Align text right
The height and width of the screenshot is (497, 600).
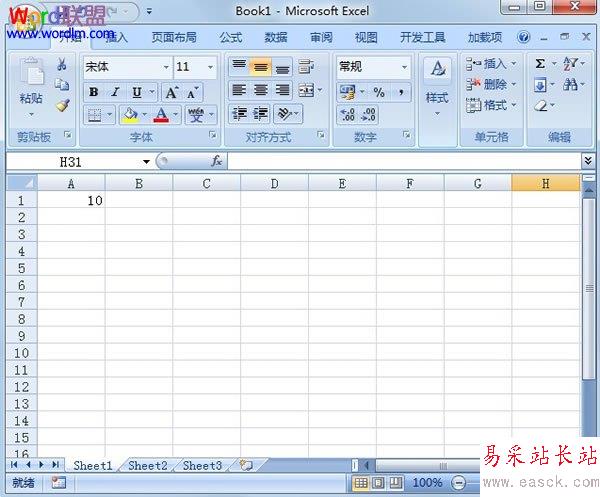click(282, 90)
